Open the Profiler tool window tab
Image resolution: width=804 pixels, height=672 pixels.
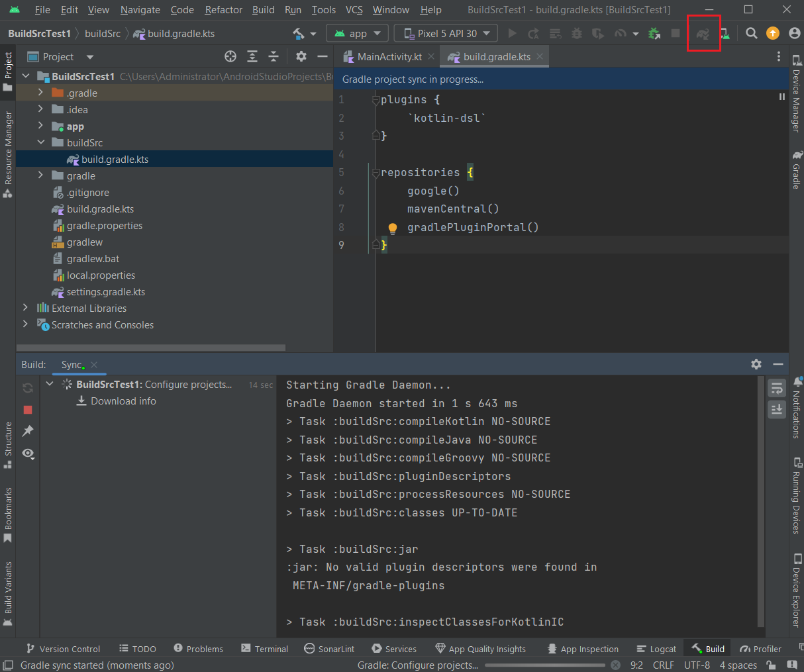[x=761, y=649]
